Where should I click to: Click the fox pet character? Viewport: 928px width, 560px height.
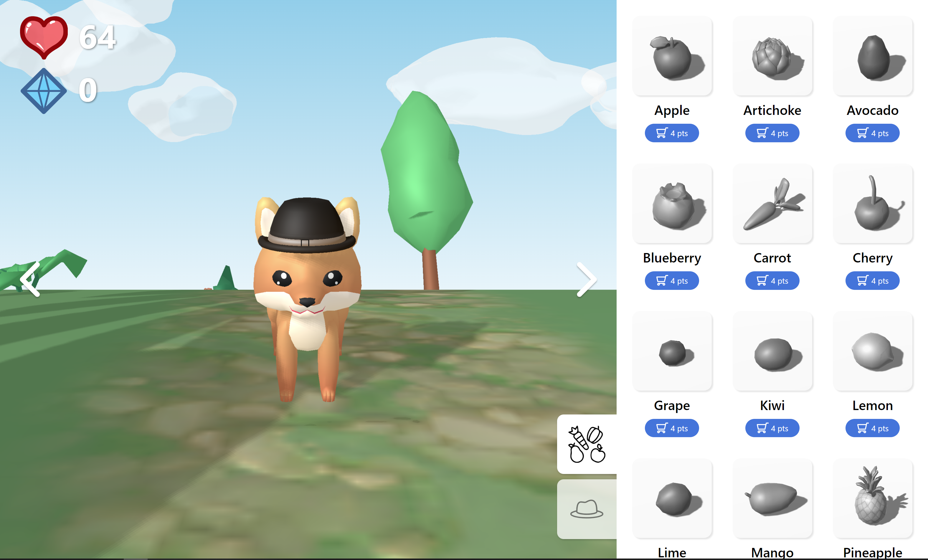pyautogui.click(x=307, y=299)
